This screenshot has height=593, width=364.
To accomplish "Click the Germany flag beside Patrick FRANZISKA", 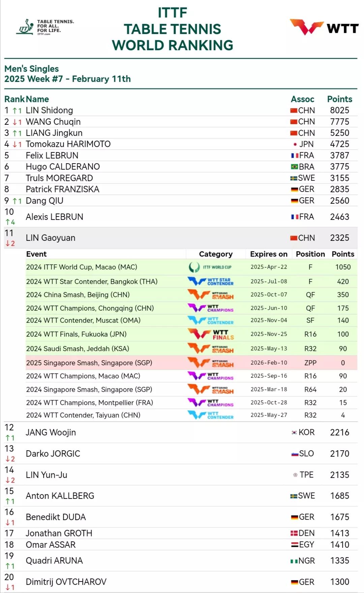I will [295, 190].
